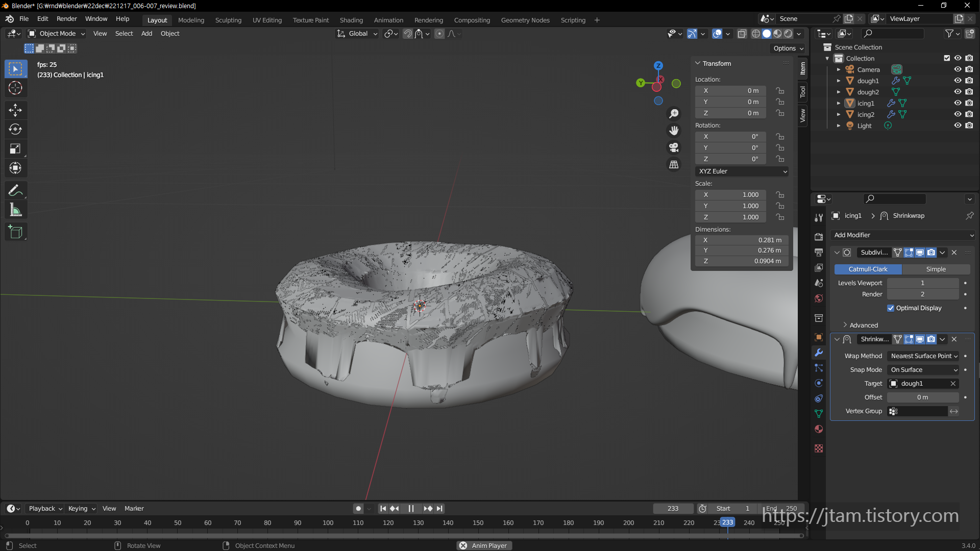Select the Measure tool
The height and width of the screenshot is (551, 980).
(x=15, y=210)
